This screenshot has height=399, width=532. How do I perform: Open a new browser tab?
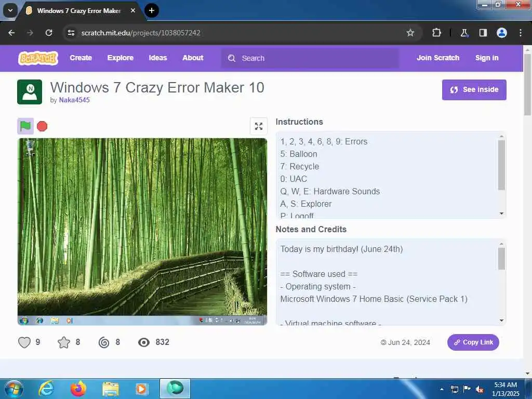coord(152,10)
